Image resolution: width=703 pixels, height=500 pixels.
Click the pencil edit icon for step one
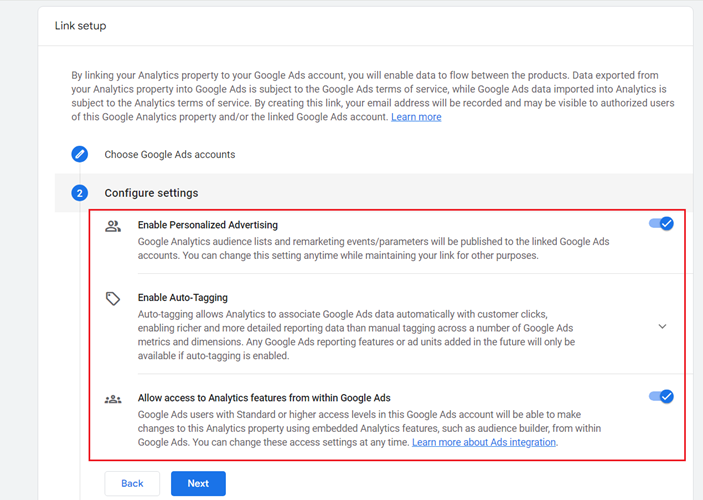coord(79,154)
